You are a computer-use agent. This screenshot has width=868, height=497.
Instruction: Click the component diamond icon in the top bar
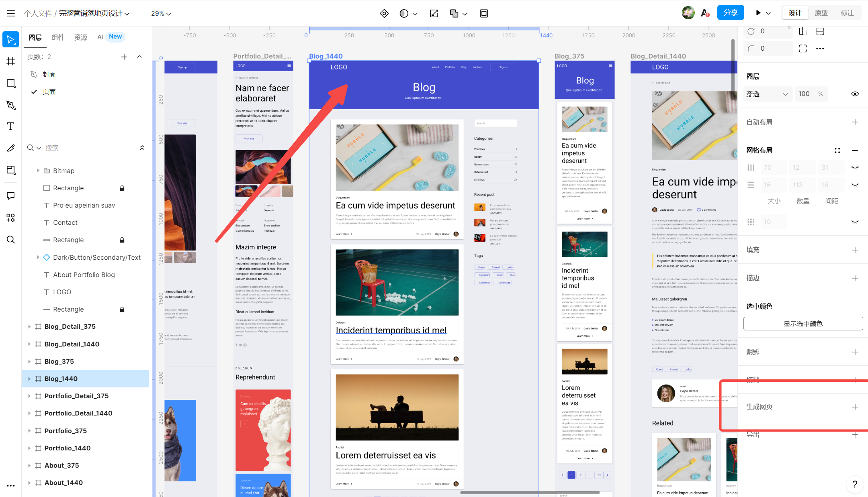point(384,13)
